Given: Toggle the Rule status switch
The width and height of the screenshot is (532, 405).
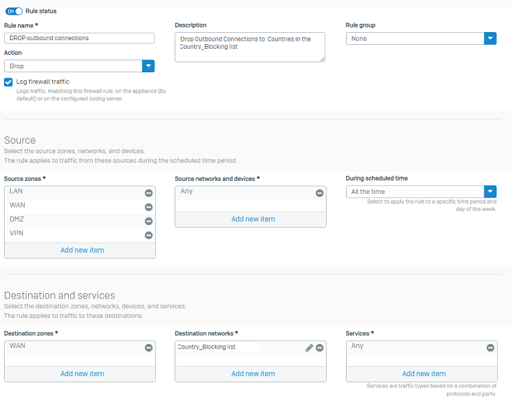Looking at the screenshot, I should [14, 11].
